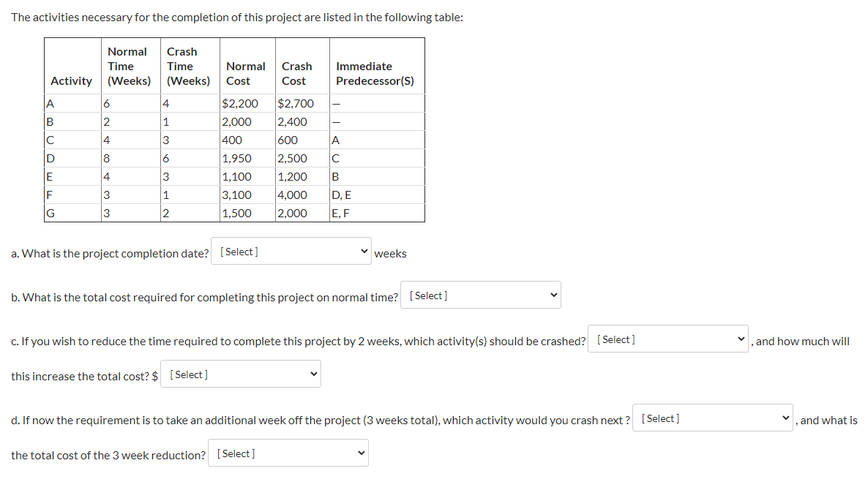868x501 pixels.
Task: Click the chevron of the part b select
Action: pyautogui.click(x=553, y=295)
